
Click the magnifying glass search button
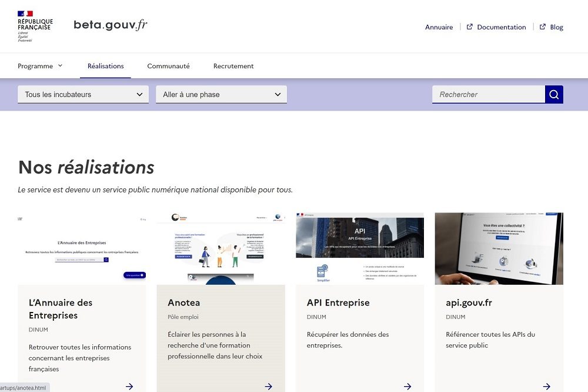pyautogui.click(x=554, y=94)
